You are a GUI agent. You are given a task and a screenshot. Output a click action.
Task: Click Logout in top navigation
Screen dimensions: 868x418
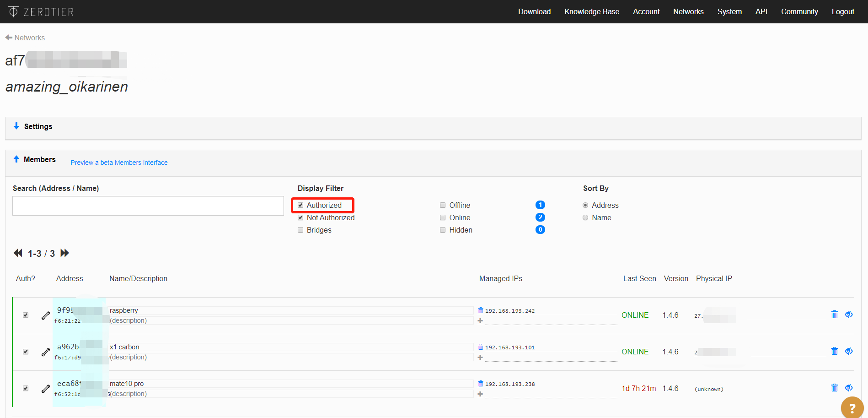pos(843,11)
